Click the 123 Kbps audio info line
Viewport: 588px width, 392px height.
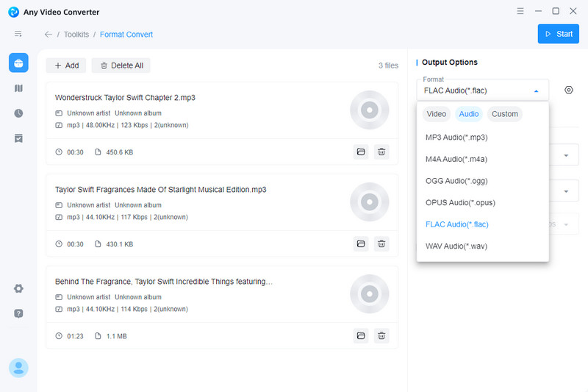point(127,125)
